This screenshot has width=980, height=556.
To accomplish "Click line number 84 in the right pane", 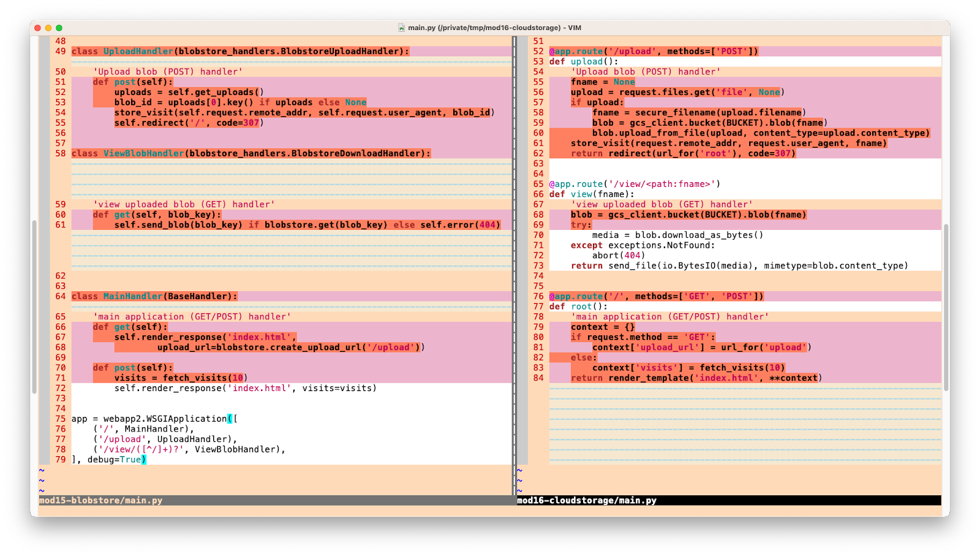I will [538, 378].
